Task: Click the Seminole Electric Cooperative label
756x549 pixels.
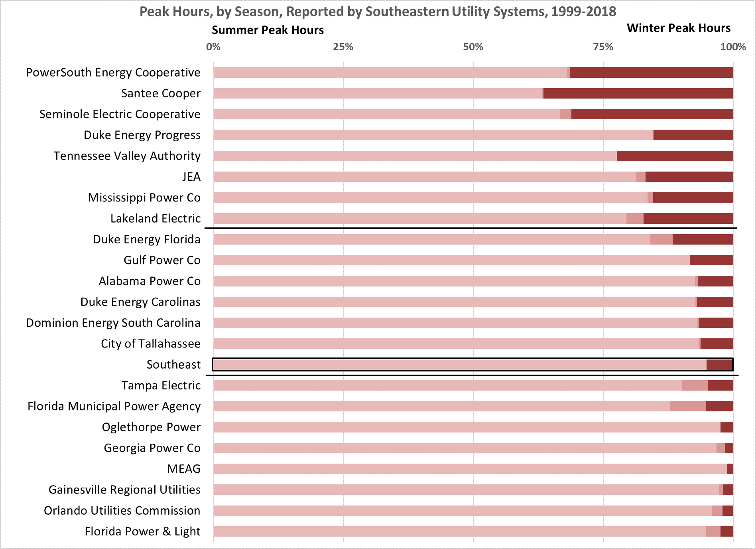Action: coord(120,115)
